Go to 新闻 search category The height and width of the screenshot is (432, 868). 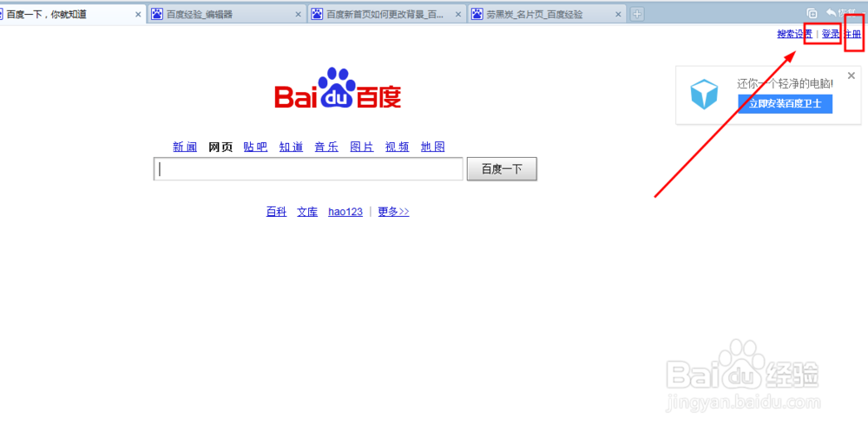[185, 147]
